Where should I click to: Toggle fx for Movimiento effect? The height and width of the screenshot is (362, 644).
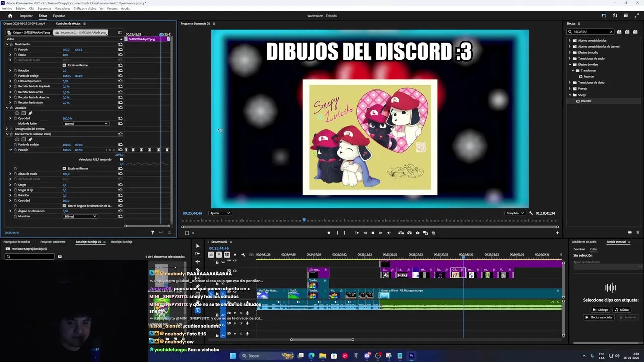(x=11, y=44)
